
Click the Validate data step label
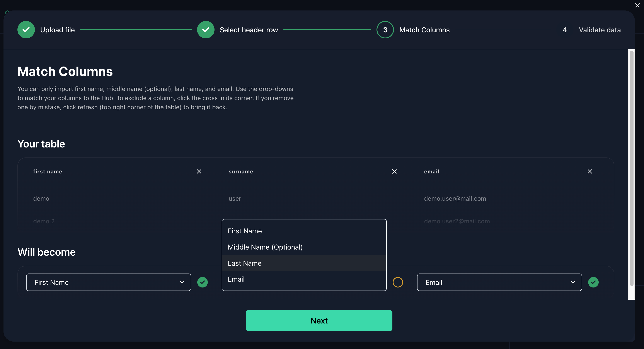pos(600,30)
